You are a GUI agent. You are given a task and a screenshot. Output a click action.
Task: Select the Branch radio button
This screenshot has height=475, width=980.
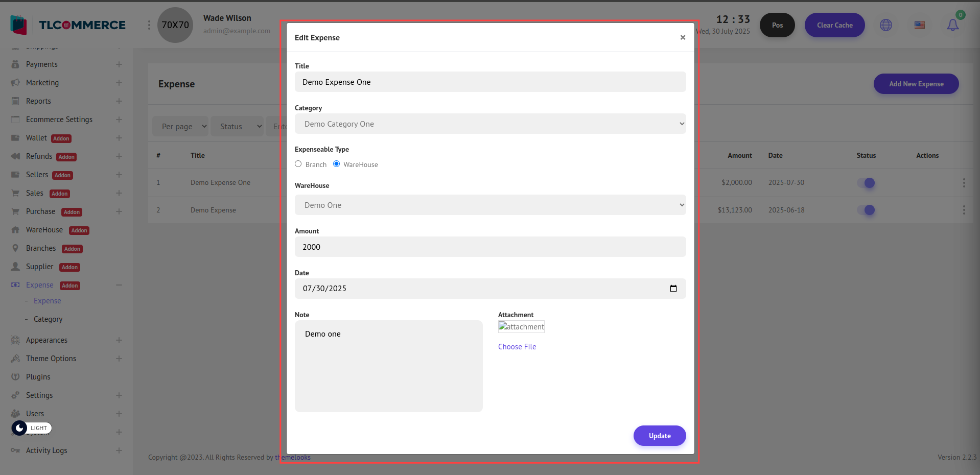[298, 164]
